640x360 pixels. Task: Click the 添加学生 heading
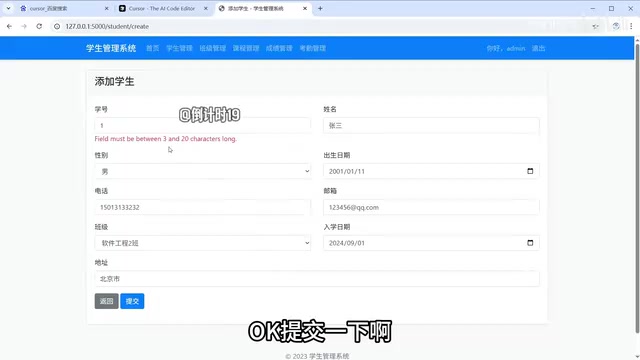tap(114, 82)
